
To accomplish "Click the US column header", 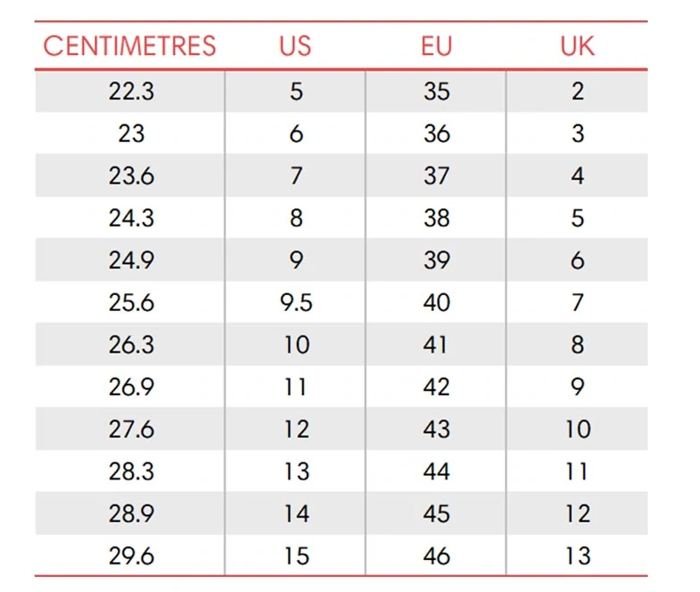I will click(x=295, y=46).
